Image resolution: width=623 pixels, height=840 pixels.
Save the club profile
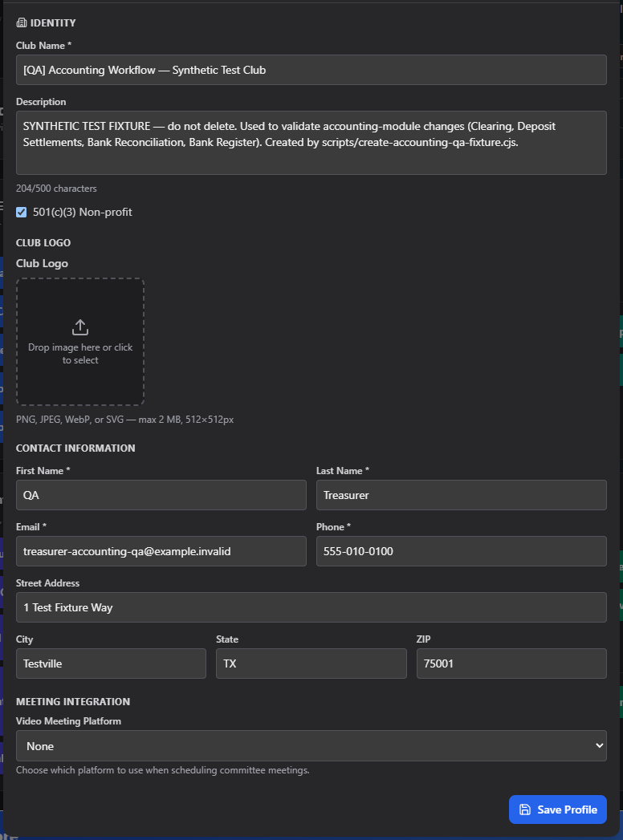pos(558,810)
